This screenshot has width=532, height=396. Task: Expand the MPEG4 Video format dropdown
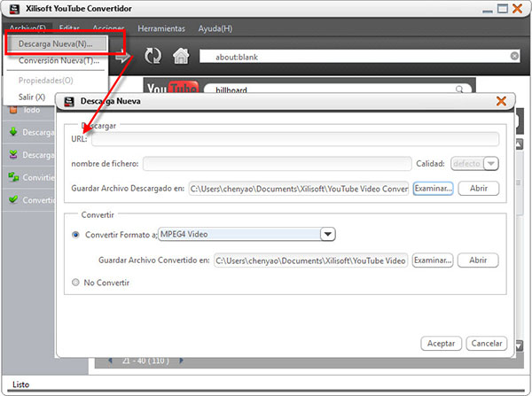pyautogui.click(x=328, y=234)
